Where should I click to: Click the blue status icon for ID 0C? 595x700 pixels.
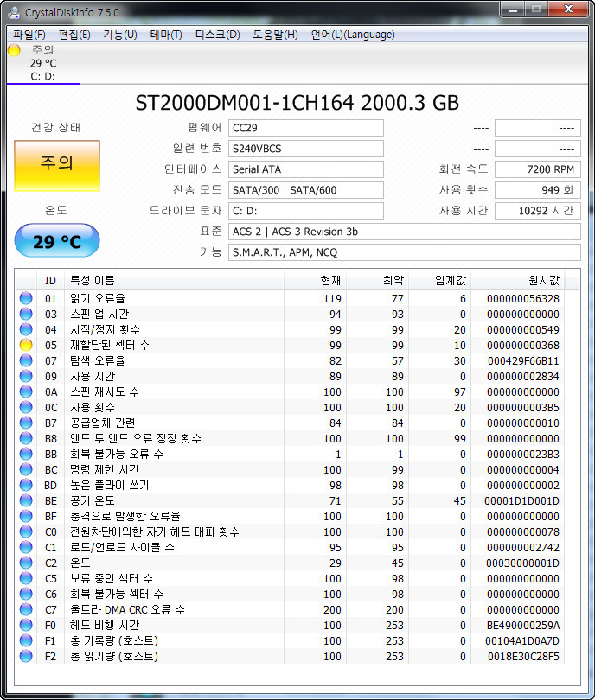pyautogui.click(x=26, y=407)
